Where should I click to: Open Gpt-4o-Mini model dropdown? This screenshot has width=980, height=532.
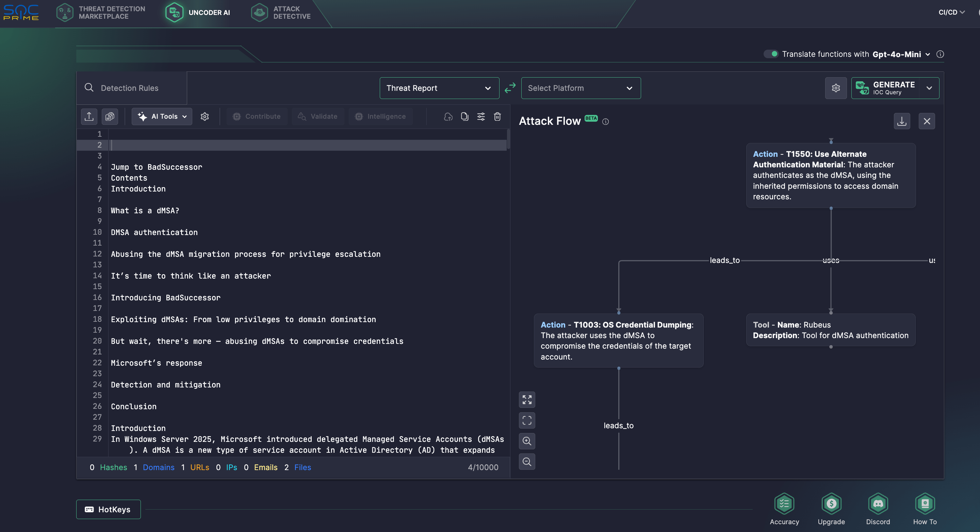(901, 54)
